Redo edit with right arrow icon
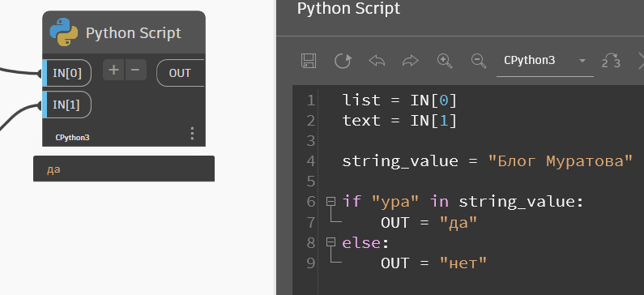Screen dimensions: 644x295 click(411, 61)
